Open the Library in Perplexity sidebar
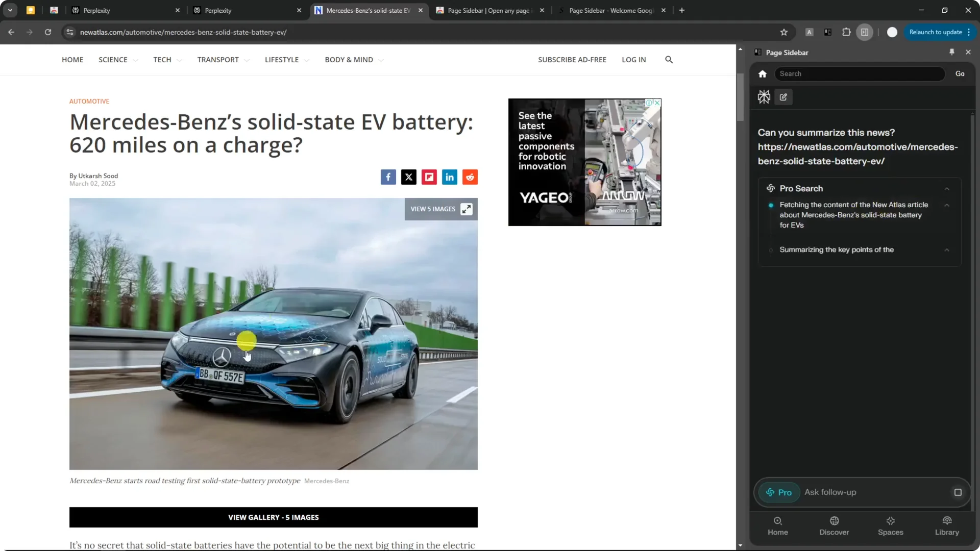Screen dimensions: 980x551 tap(947, 525)
